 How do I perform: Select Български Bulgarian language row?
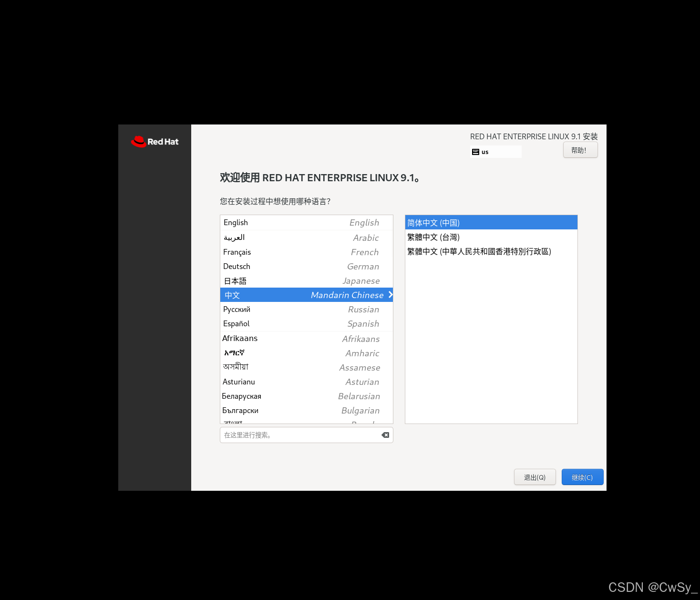[306, 410]
